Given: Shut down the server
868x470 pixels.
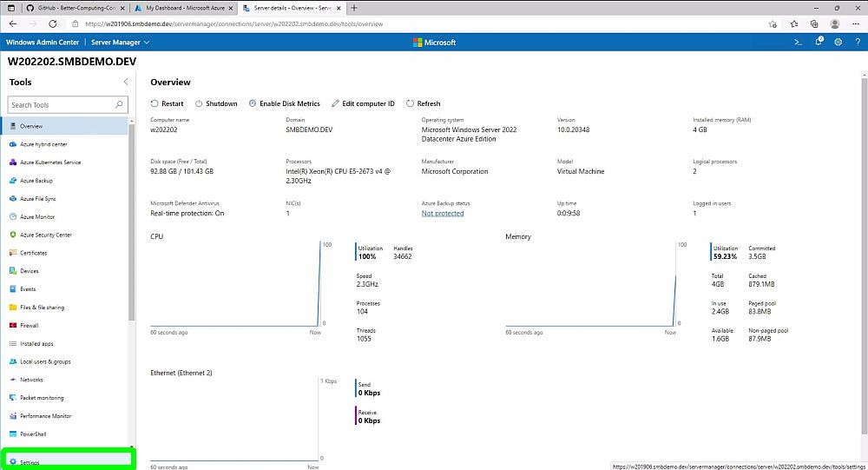Looking at the screenshot, I should (216, 103).
